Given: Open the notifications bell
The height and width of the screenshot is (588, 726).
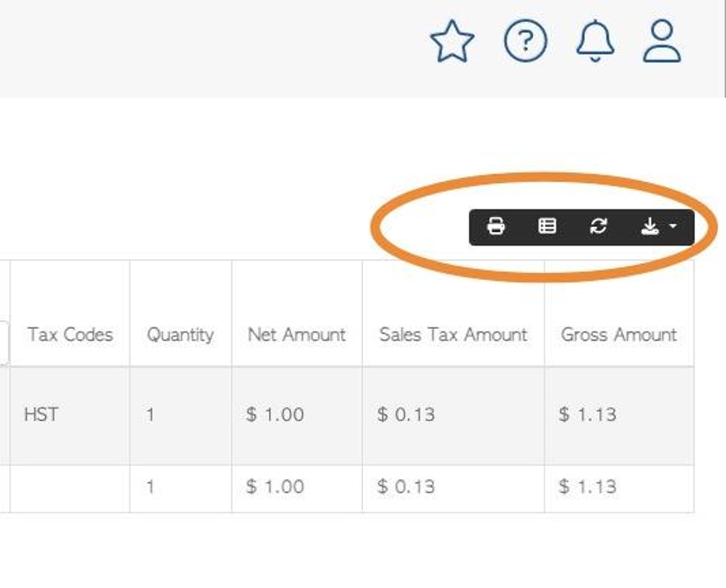Looking at the screenshot, I should pyautogui.click(x=595, y=40).
